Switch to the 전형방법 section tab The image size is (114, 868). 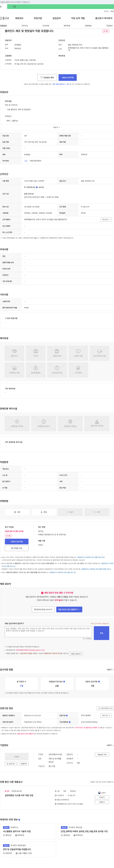click(88, 26)
